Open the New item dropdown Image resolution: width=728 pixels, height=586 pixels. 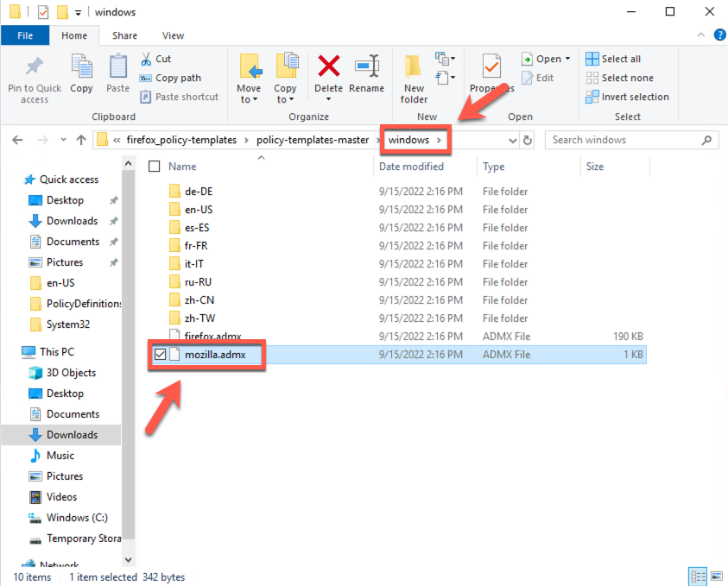(445, 59)
